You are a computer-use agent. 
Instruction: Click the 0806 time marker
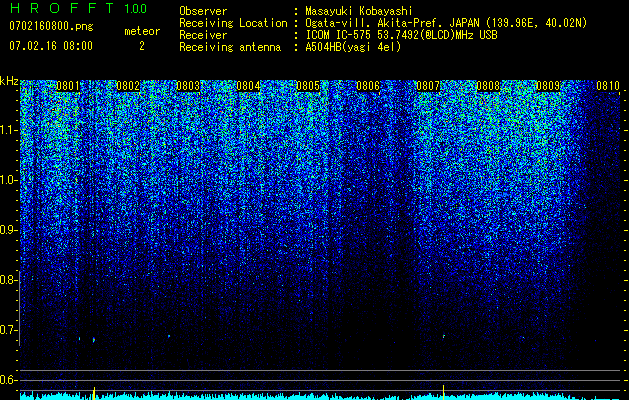click(x=368, y=86)
